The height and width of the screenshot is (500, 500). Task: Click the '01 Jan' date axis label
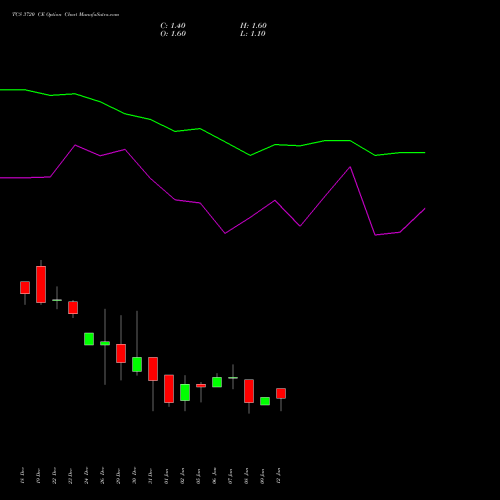click(x=166, y=476)
